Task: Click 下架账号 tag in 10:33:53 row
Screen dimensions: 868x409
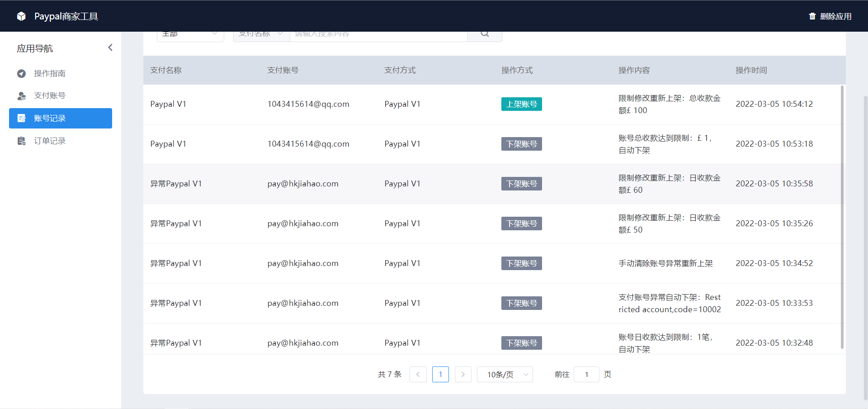Action: (x=522, y=303)
